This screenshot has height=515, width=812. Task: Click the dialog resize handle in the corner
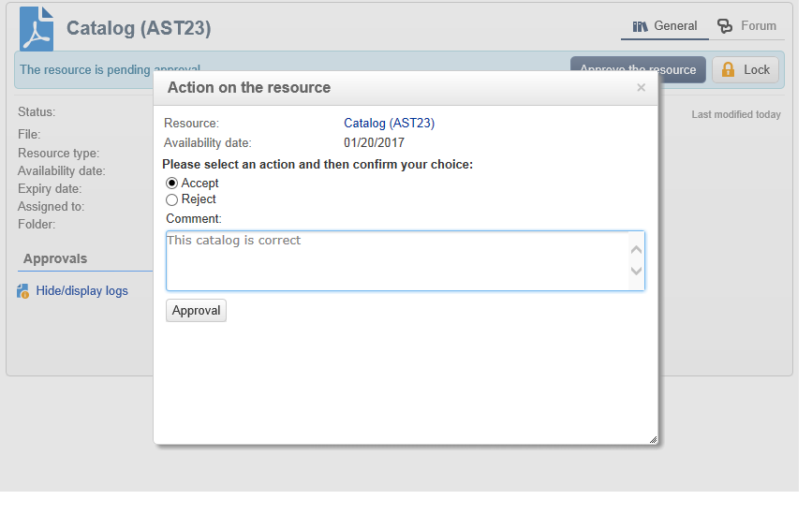[x=653, y=438]
